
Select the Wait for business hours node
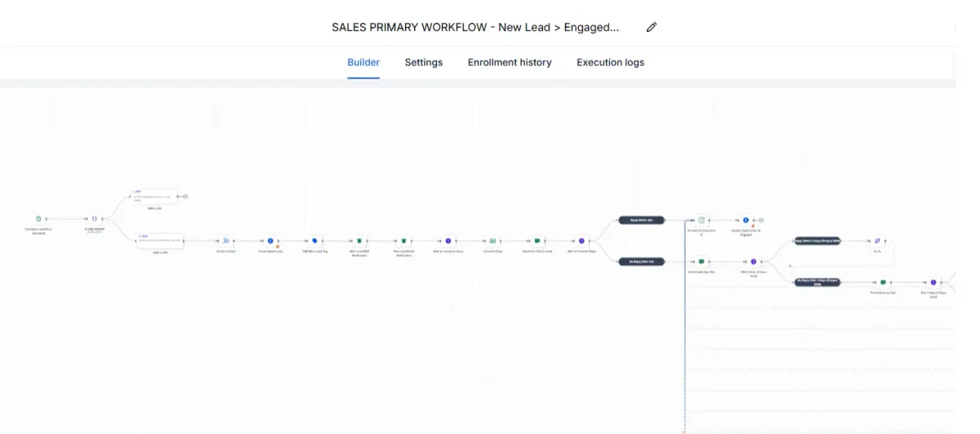(448, 241)
